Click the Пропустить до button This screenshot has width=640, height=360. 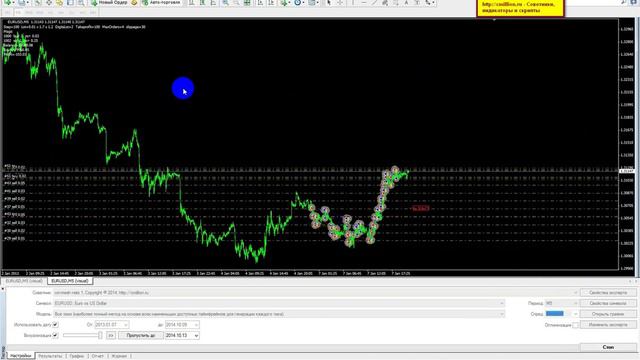click(141, 335)
